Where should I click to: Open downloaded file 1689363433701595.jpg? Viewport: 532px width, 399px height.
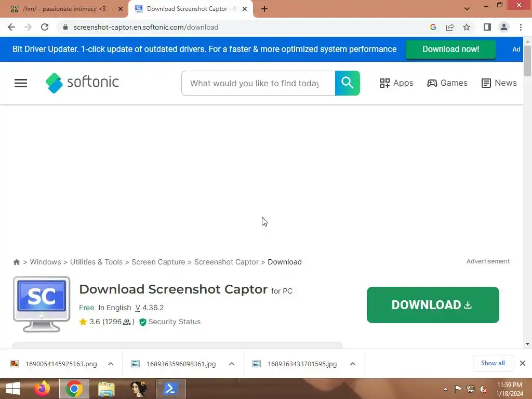pos(302,364)
